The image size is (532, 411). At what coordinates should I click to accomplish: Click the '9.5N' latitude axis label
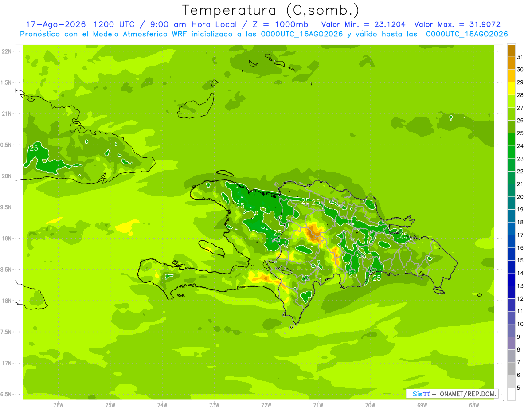point(6,207)
